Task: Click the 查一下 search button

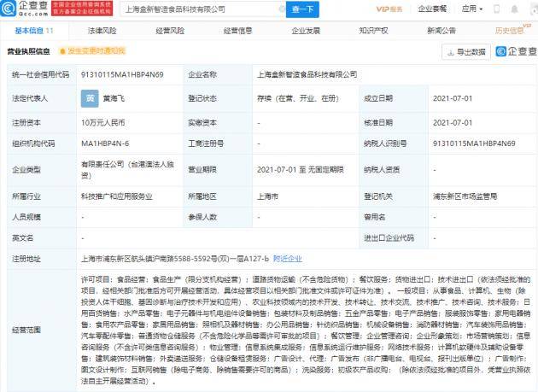Action: click(302, 9)
